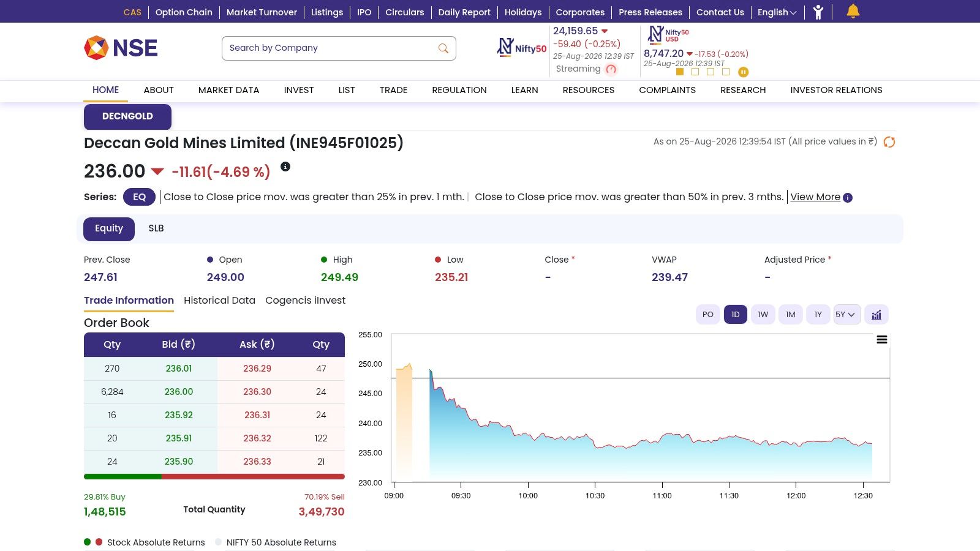This screenshot has width=980, height=551.
Task: Open the MARKET DATA menu
Action: tap(229, 90)
